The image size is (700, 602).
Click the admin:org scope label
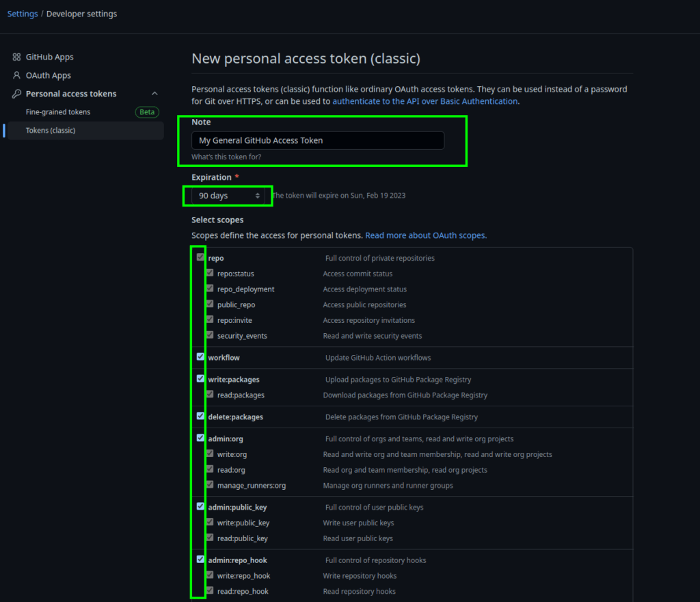click(x=226, y=439)
